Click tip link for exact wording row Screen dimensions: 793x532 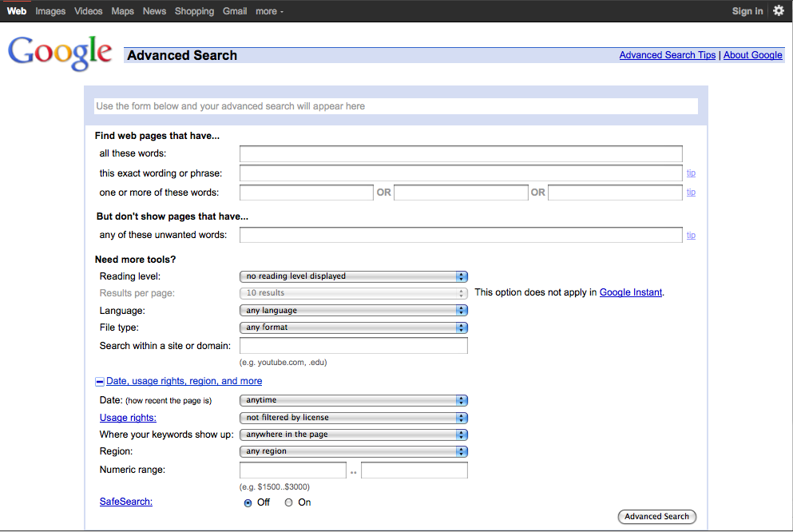691,173
